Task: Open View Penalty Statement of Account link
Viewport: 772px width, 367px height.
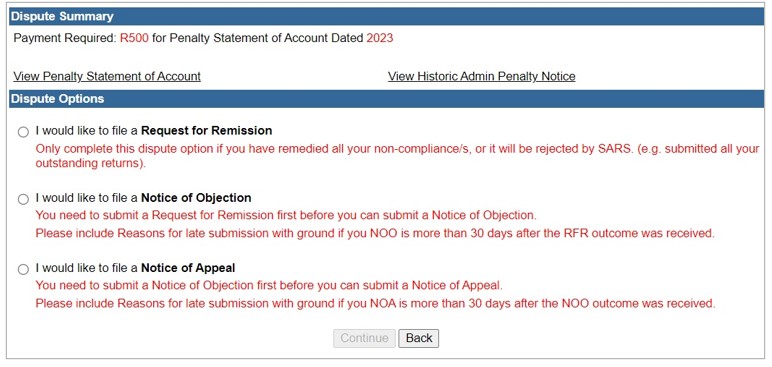Action: (107, 76)
